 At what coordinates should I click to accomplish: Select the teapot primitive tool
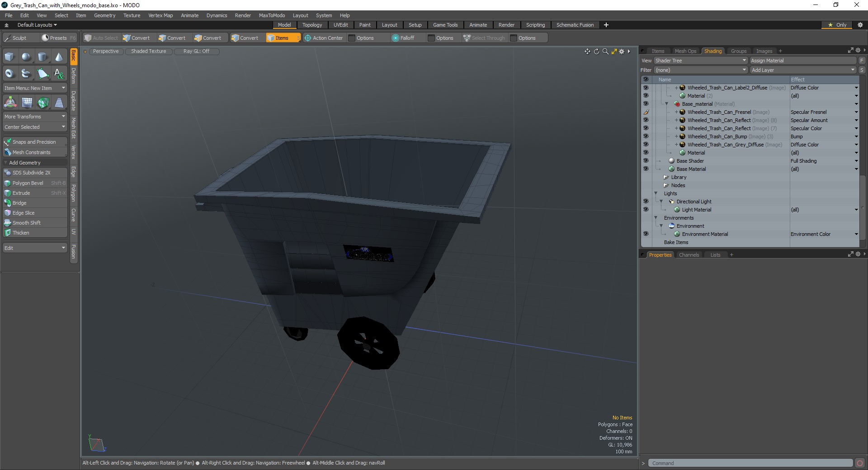coord(26,73)
